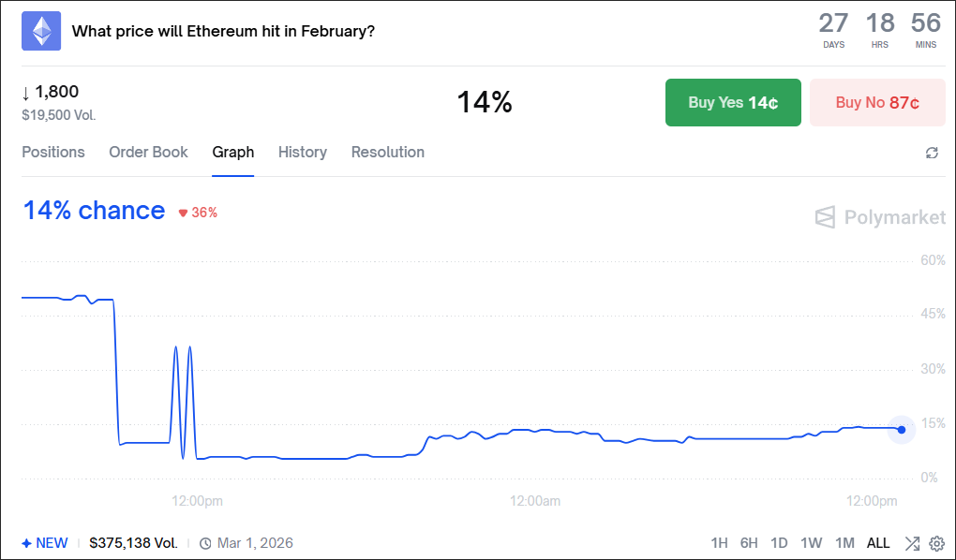Select the History tab
The height and width of the screenshot is (560, 956).
coord(302,152)
